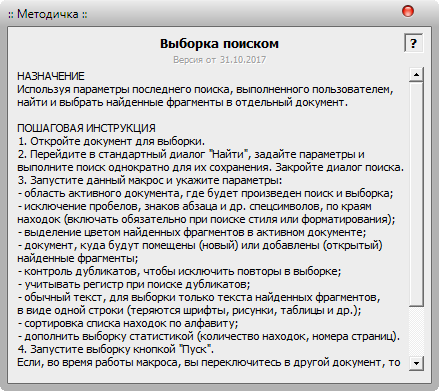Click the text "Версия от 31.10.2017"

point(219,60)
